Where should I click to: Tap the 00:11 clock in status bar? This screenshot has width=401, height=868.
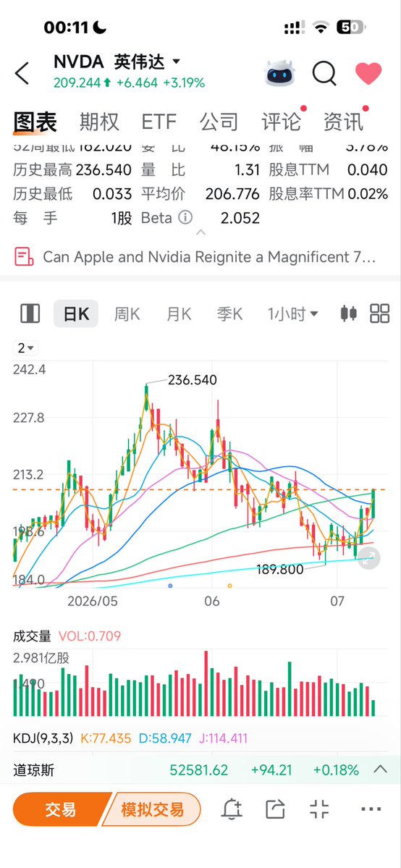[65, 27]
